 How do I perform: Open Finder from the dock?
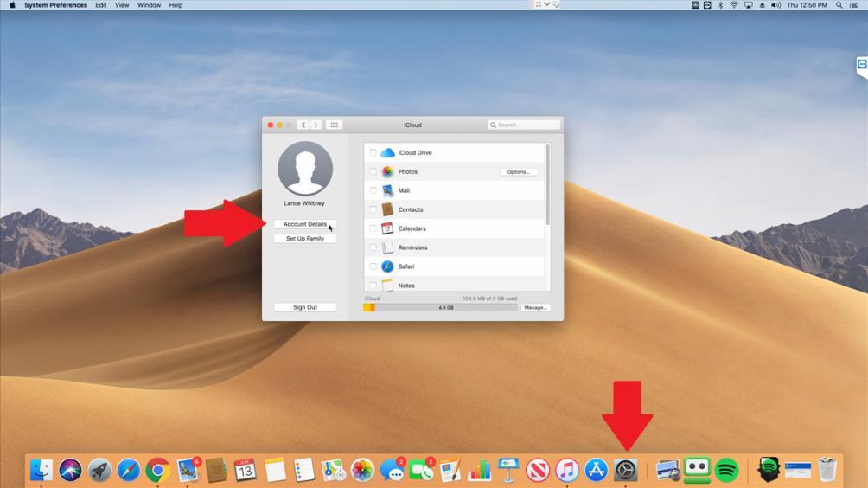[41, 471]
